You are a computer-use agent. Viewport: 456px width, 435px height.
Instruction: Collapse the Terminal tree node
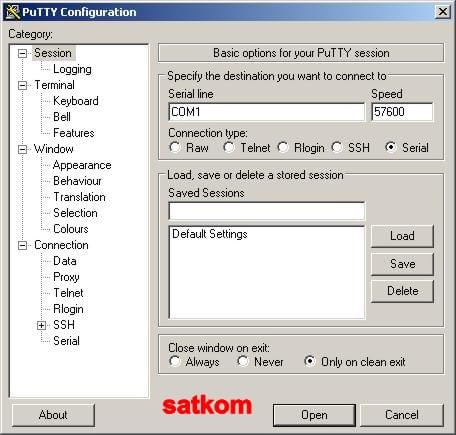[22, 85]
